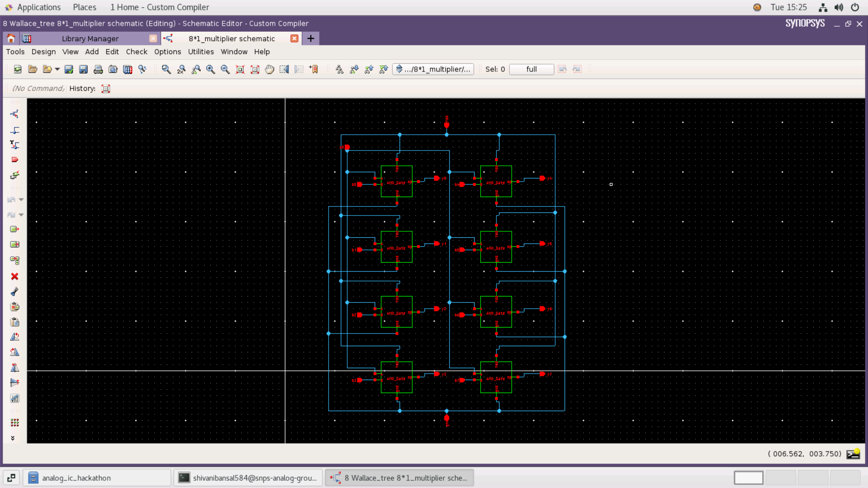The image size is (868, 488).
Task: Open the file open dropdown arrow
Action: click(x=58, y=69)
